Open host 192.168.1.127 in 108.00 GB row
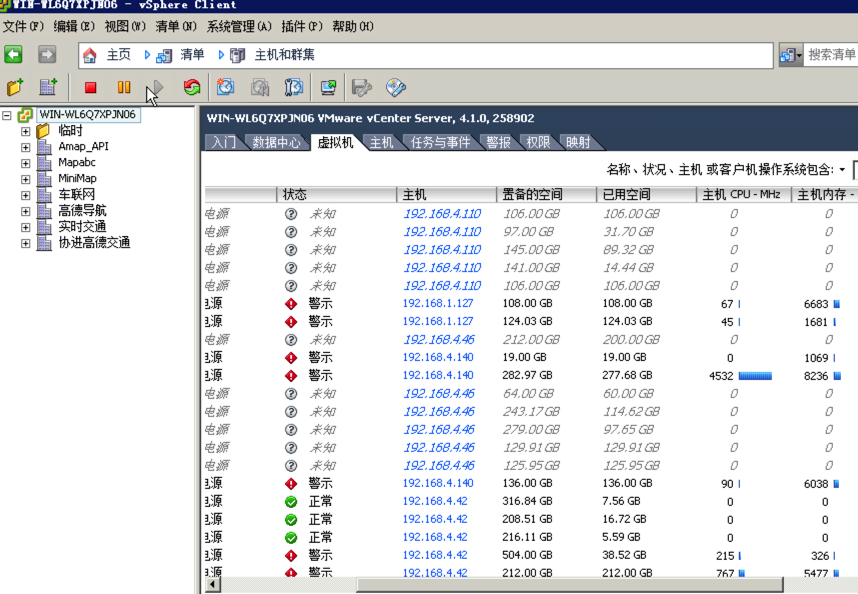This screenshot has height=594, width=858. 438,304
